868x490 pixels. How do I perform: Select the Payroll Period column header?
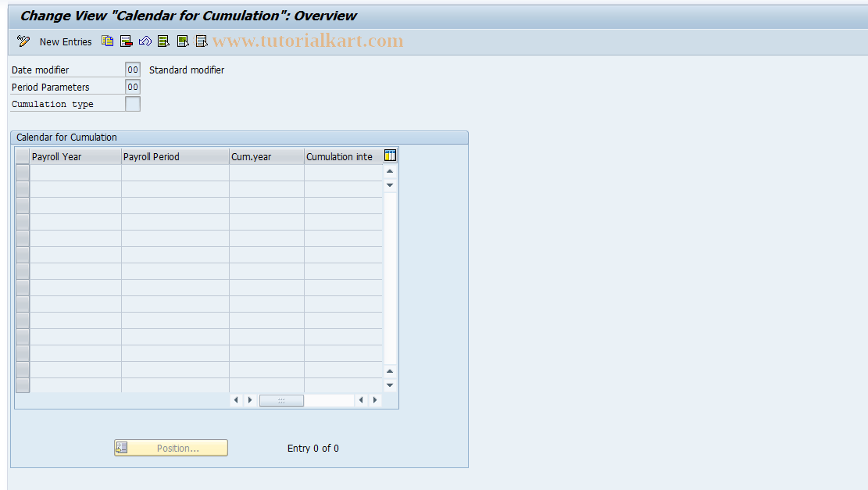(175, 156)
